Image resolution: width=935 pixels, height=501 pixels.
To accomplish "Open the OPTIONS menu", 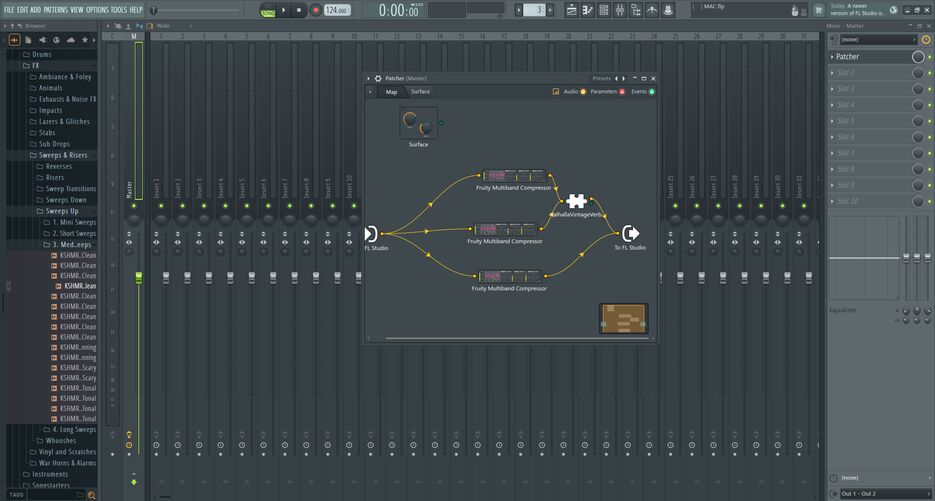I will pos(97,10).
